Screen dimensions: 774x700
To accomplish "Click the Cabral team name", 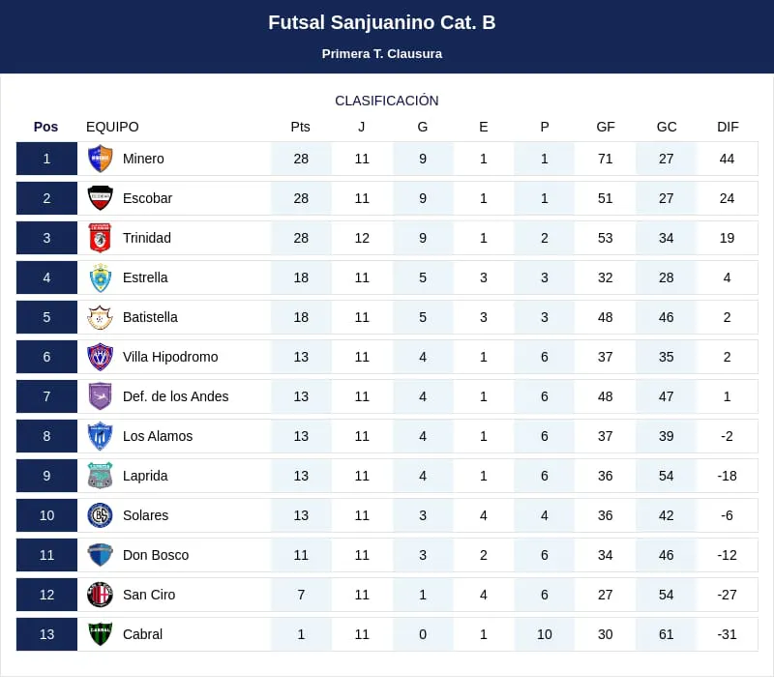I will (142, 634).
